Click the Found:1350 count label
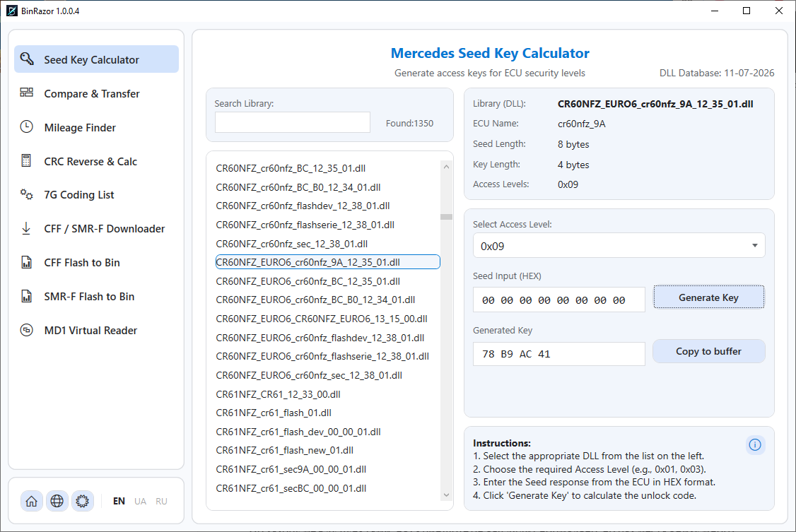This screenshot has height=532, width=796. (x=410, y=123)
